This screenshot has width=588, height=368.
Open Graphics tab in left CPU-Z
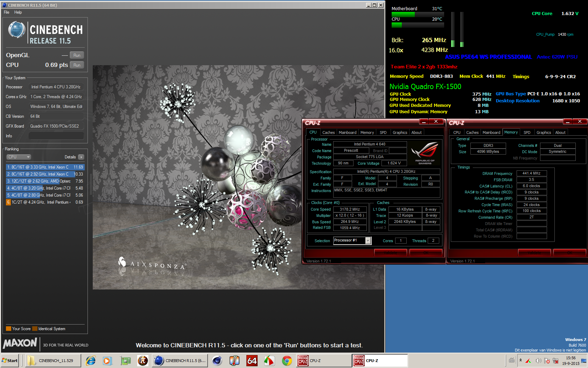(x=400, y=132)
